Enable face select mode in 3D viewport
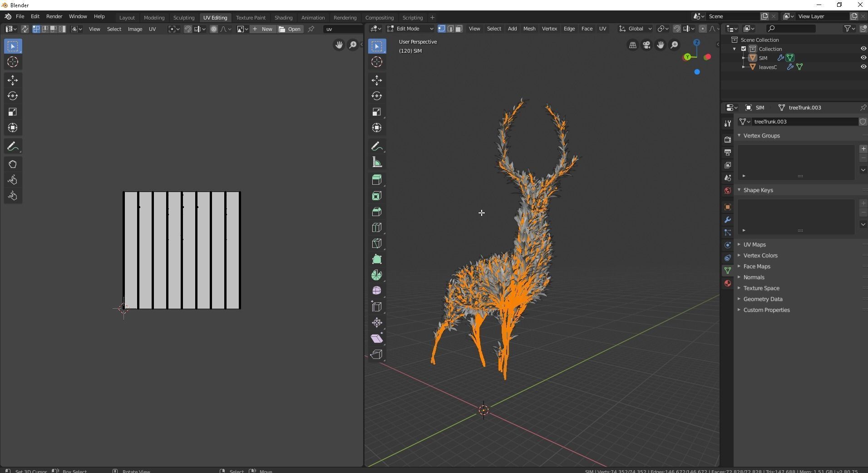The image size is (868, 473). [x=459, y=29]
